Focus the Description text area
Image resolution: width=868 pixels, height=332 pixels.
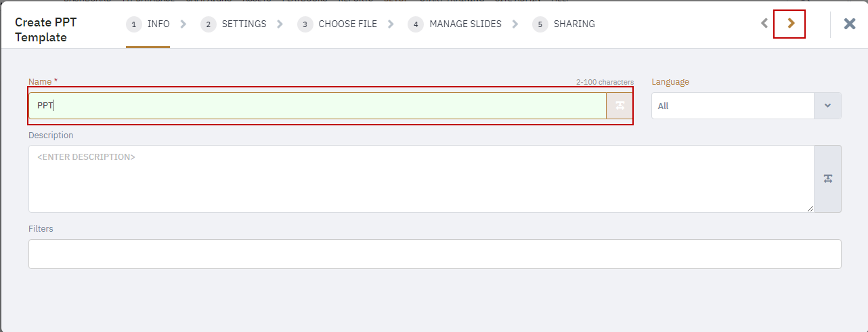pyautogui.click(x=420, y=179)
